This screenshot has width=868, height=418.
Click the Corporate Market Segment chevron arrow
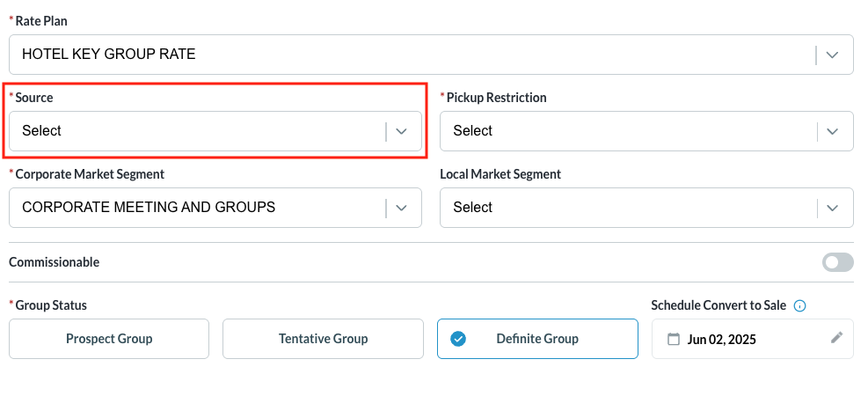coord(402,208)
